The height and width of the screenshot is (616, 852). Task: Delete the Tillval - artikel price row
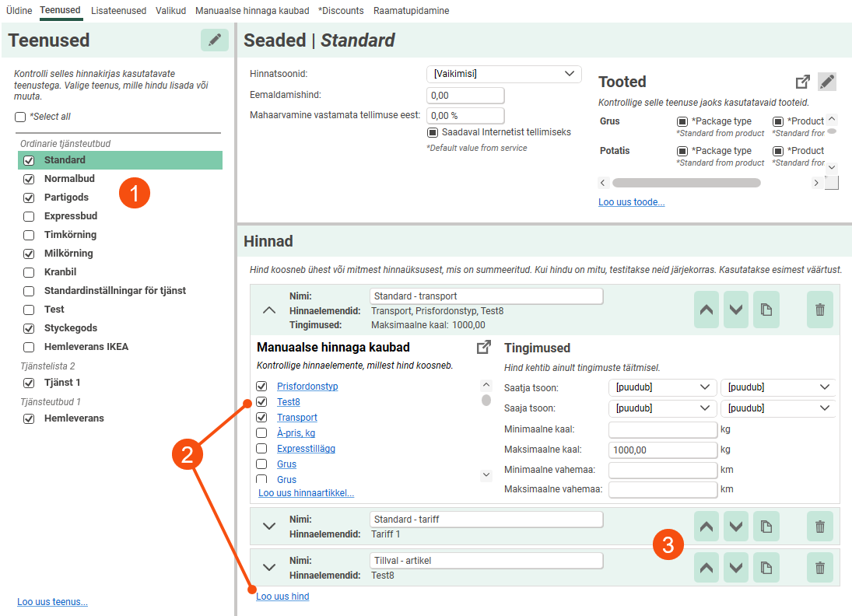(x=819, y=568)
